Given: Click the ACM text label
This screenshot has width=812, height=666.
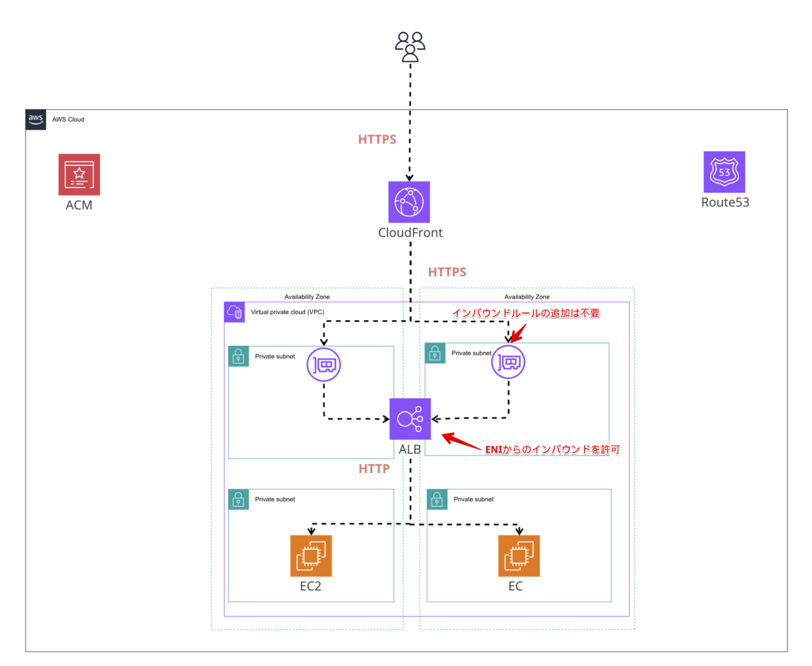Looking at the screenshot, I should click(x=79, y=205).
